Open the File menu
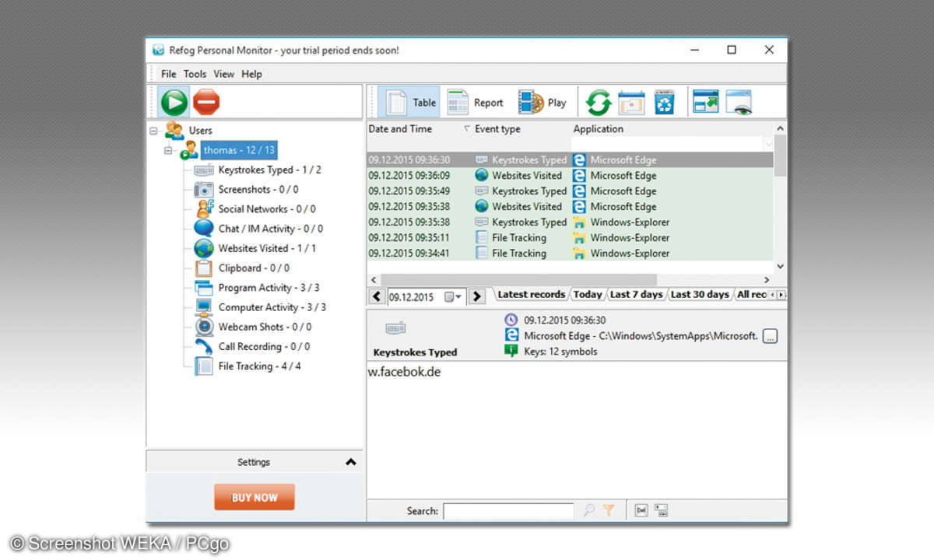Viewport: 934px width, 560px height. pyautogui.click(x=168, y=74)
